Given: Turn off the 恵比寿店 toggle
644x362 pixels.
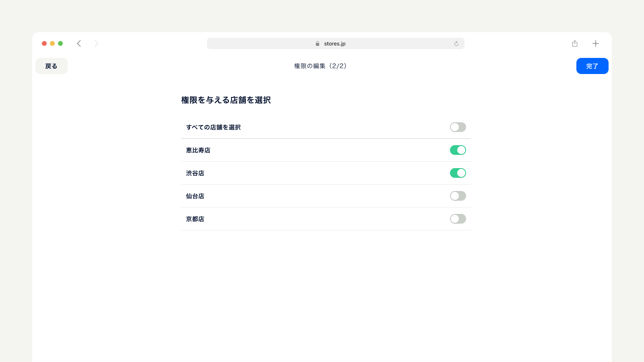Looking at the screenshot, I should (x=458, y=150).
